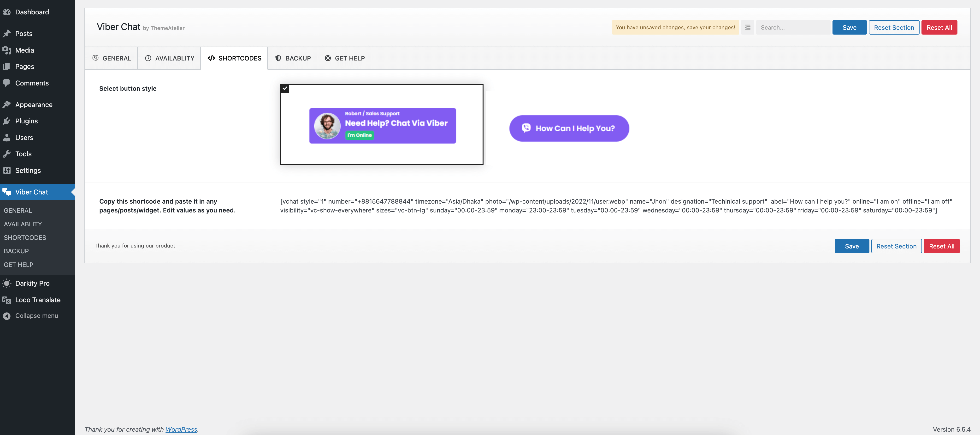Open Darkify Pro menu label
The image size is (980, 435).
click(x=32, y=283)
